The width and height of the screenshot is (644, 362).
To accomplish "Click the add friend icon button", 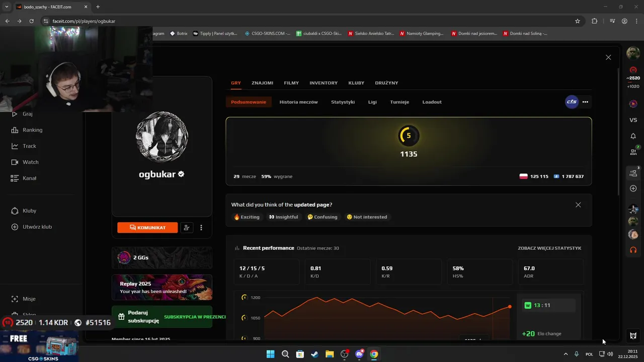I will (187, 228).
